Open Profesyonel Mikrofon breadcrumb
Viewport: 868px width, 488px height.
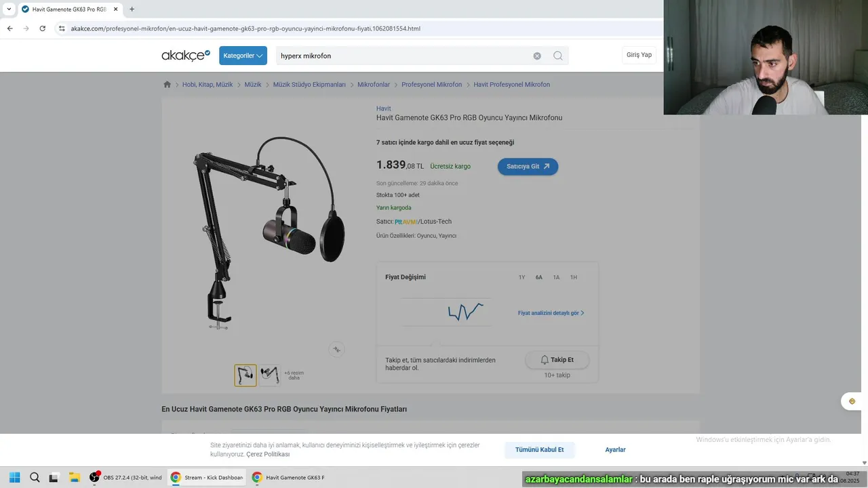point(431,85)
